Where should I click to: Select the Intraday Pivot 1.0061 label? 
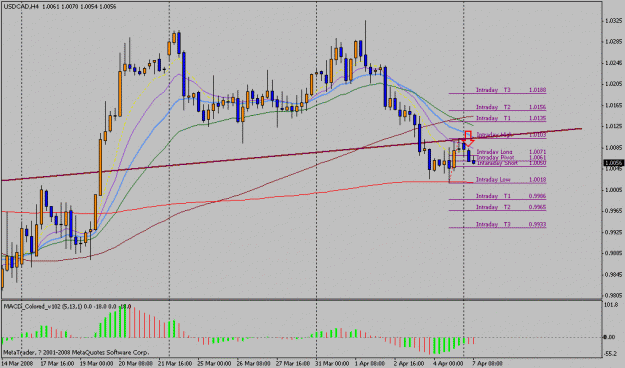pos(511,157)
